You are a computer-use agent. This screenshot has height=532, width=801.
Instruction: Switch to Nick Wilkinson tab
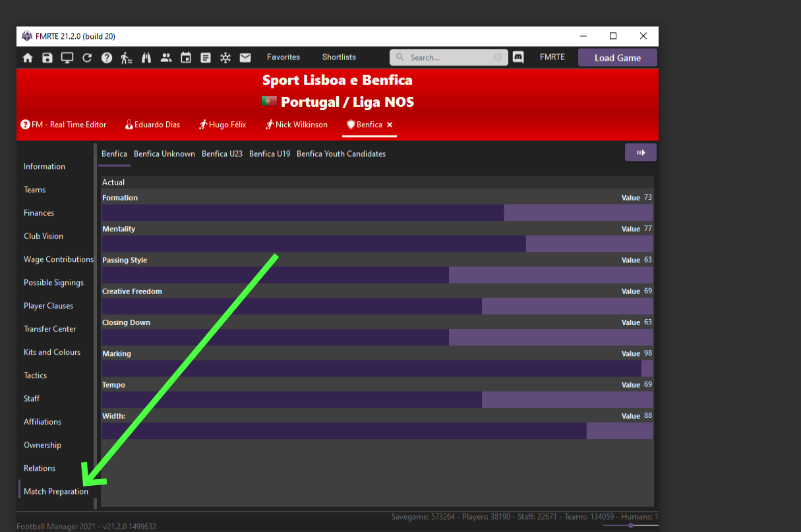click(x=297, y=125)
